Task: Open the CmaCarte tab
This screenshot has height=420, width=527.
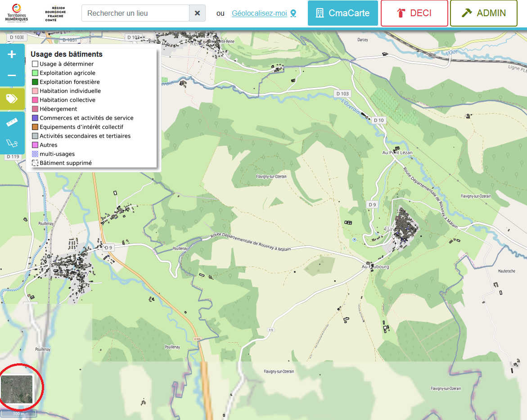Action: pyautogui.click(x=342, y=13)
